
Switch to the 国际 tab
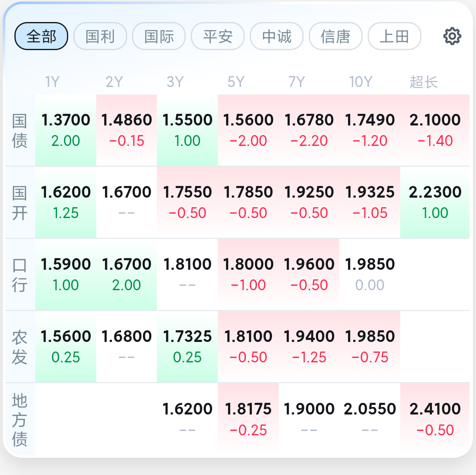(159, 36)
